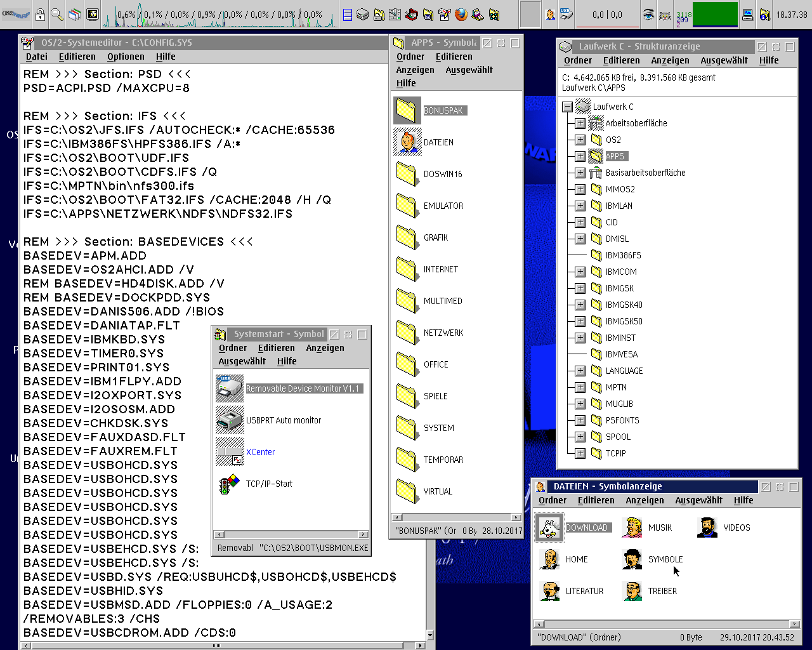Image resolution: width=812 pixels, height=650 pixels.
Task: Select Removable Device Monitor V1.1 icon
Action: pos(230,388)
